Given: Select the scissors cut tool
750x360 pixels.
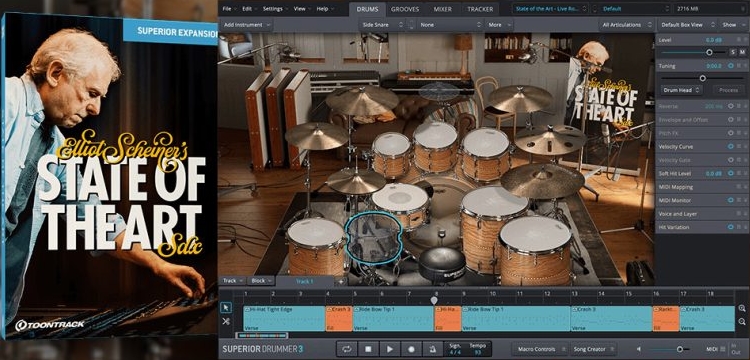Looking at the screenshot, I should (x=226, y=321).
